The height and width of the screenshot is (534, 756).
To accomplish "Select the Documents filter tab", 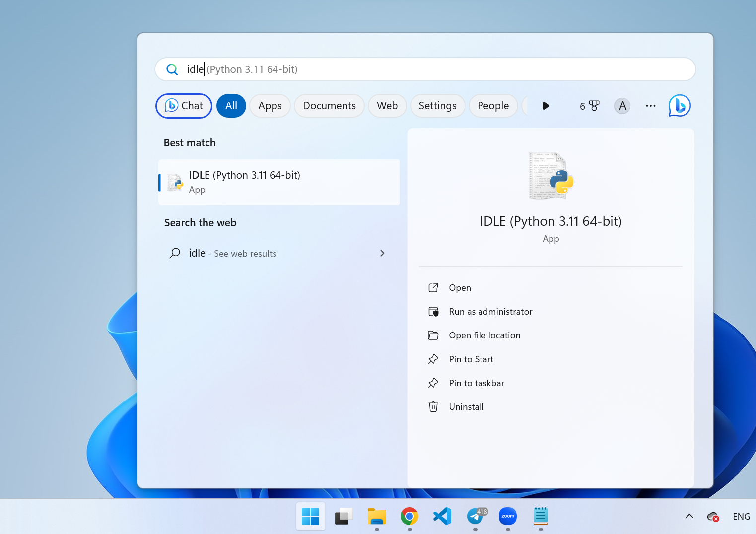I will [329, 106].
